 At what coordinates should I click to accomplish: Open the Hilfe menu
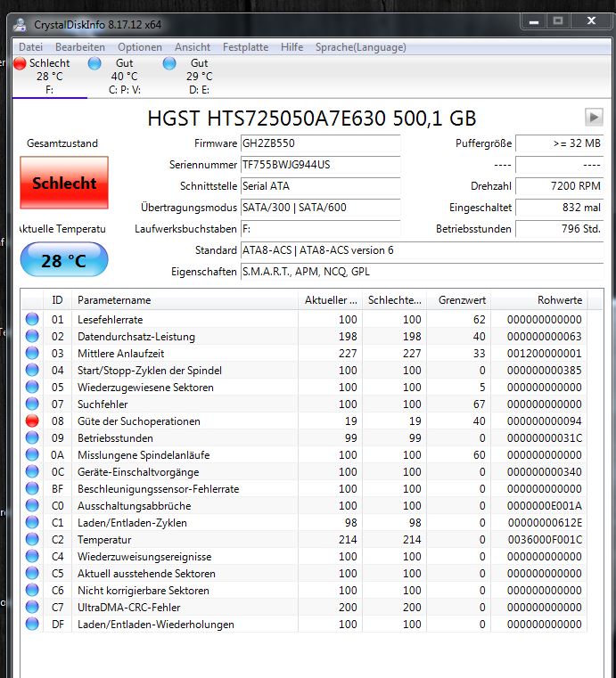pos(292,47)
